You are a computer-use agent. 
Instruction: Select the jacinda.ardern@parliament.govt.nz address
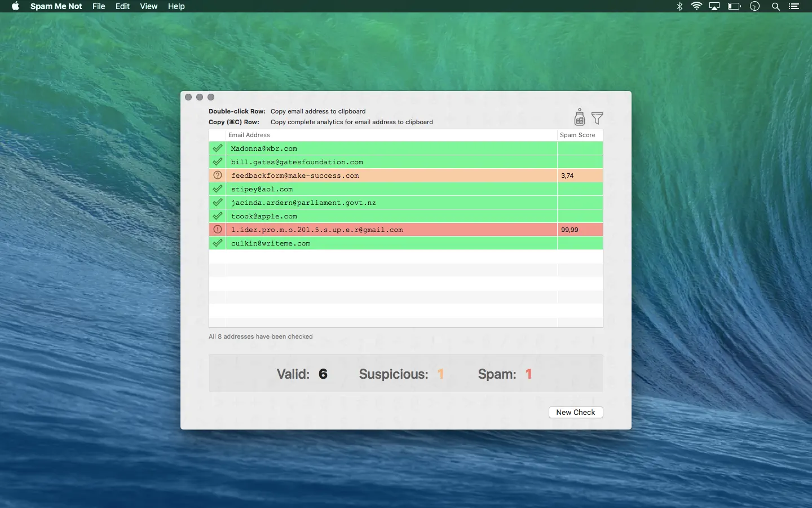coord(303,203)
